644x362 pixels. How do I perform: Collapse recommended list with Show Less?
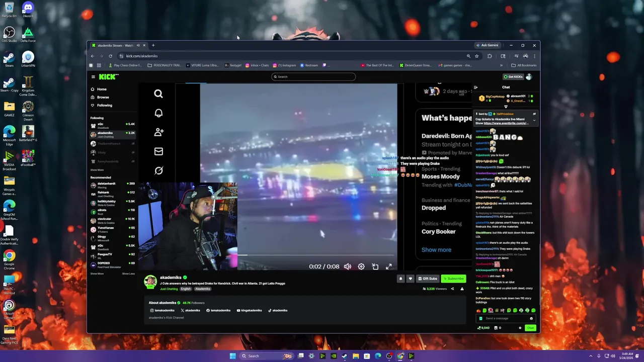click(x=128, y=274)
